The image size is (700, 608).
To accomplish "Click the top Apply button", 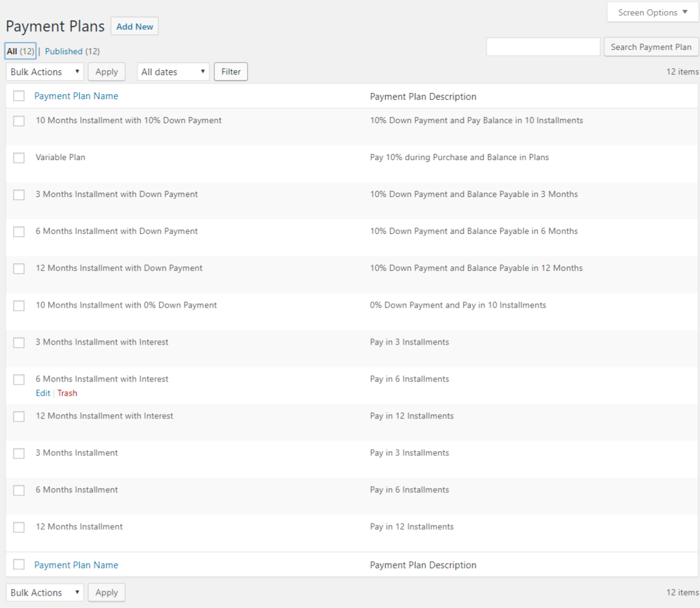I will click(107, 72).
